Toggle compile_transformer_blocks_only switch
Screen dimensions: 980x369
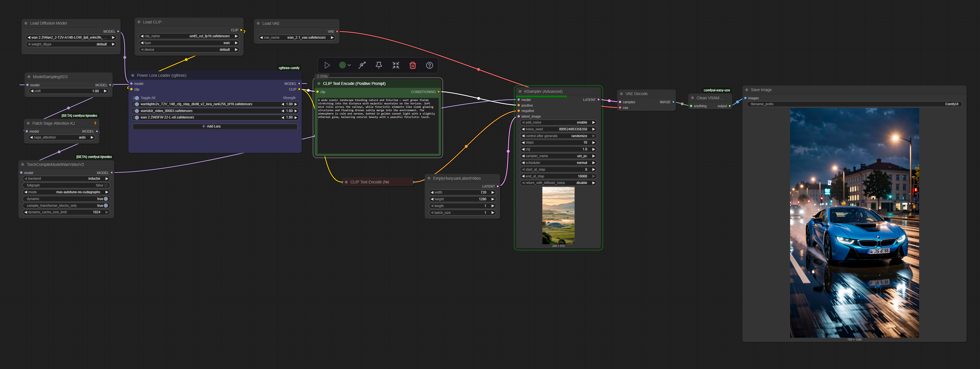click(x=106, y=206)
